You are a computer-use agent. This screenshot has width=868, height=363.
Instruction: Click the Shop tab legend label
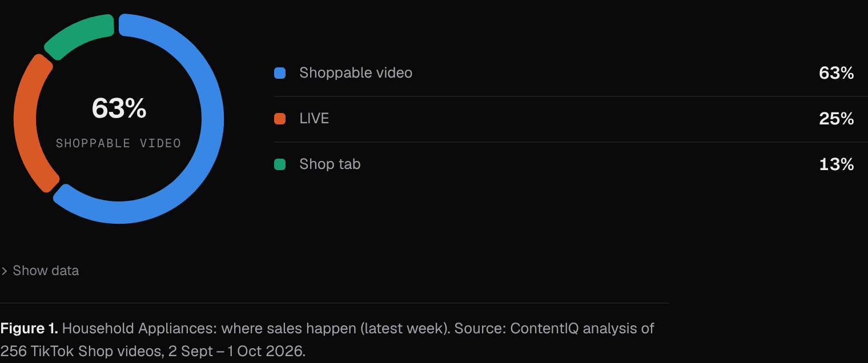coord(330,164)
